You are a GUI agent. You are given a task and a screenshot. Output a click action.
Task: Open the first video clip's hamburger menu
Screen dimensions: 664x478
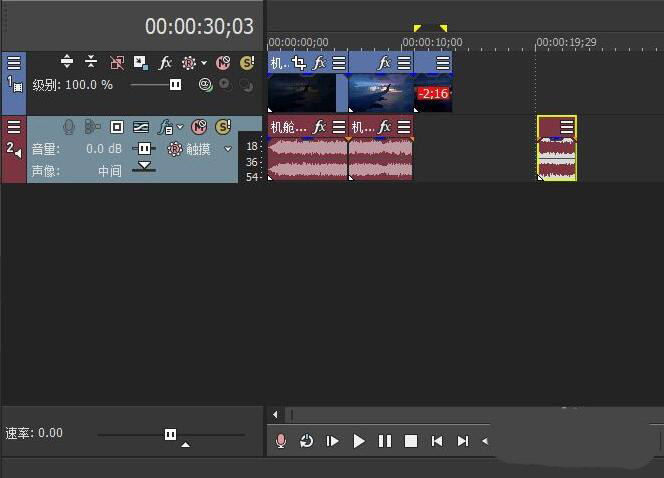tap(339, 63)
